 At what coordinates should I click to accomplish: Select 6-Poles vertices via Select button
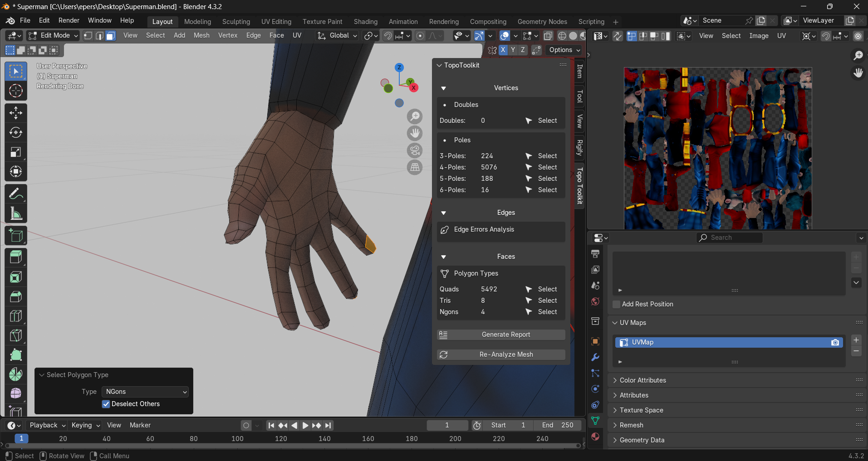click(x=541, y=190)
